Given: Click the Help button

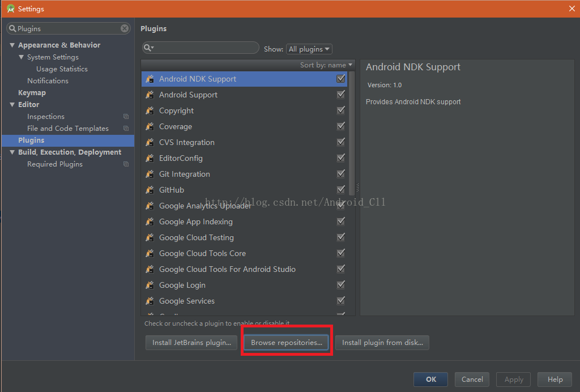Looking at the screenshot, I should click(x=555, y=379).
